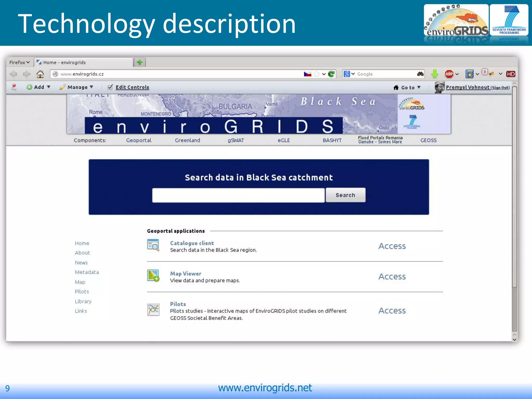Click the HD toolbar icon
The height and width of the screenshot is (399, 532).
pos(511,74)
